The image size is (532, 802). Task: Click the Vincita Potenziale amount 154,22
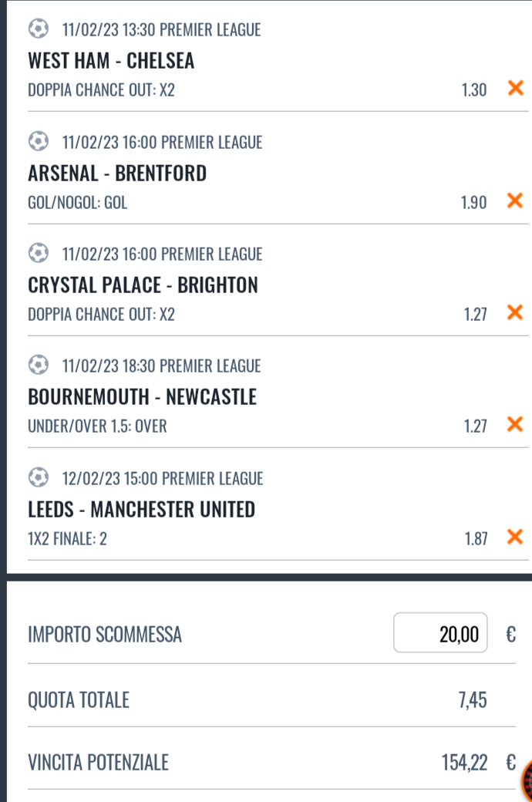pyautogui.click(x=464, y=763)
